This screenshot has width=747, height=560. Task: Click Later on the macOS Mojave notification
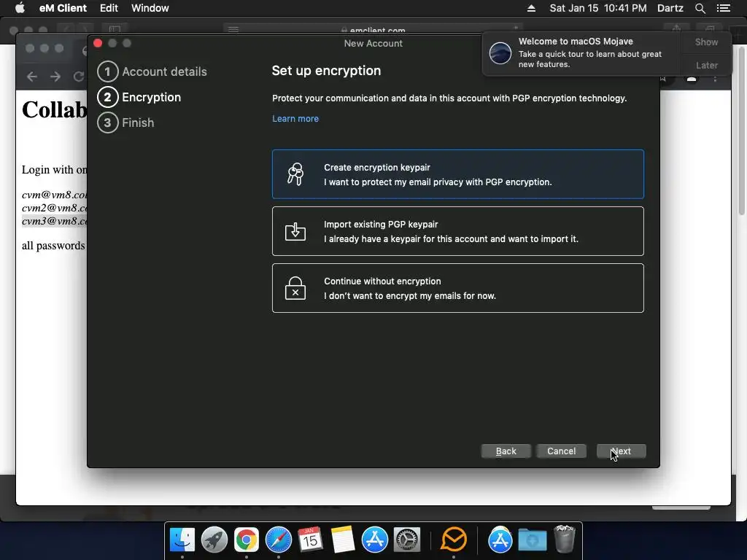706,65
